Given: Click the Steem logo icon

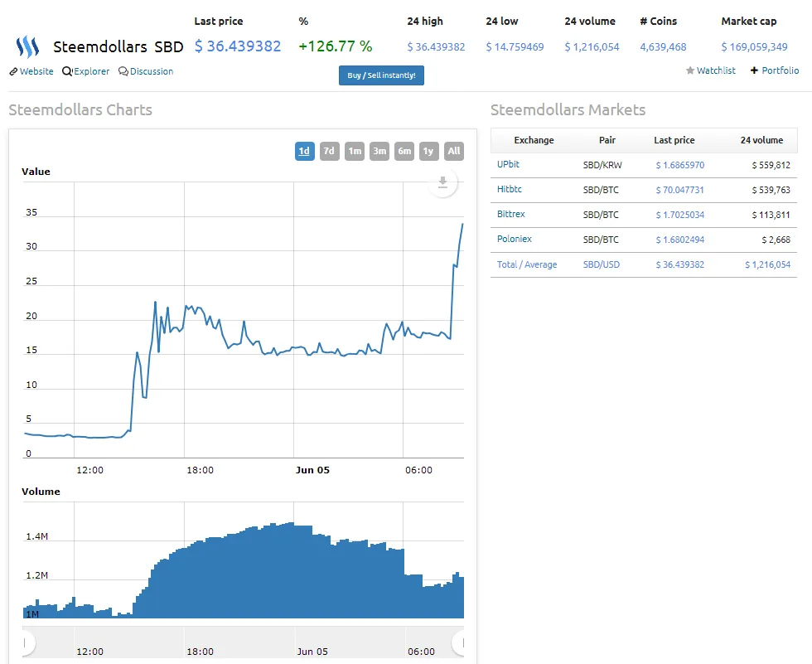Looking at the screenshot, I should (27, 46).
